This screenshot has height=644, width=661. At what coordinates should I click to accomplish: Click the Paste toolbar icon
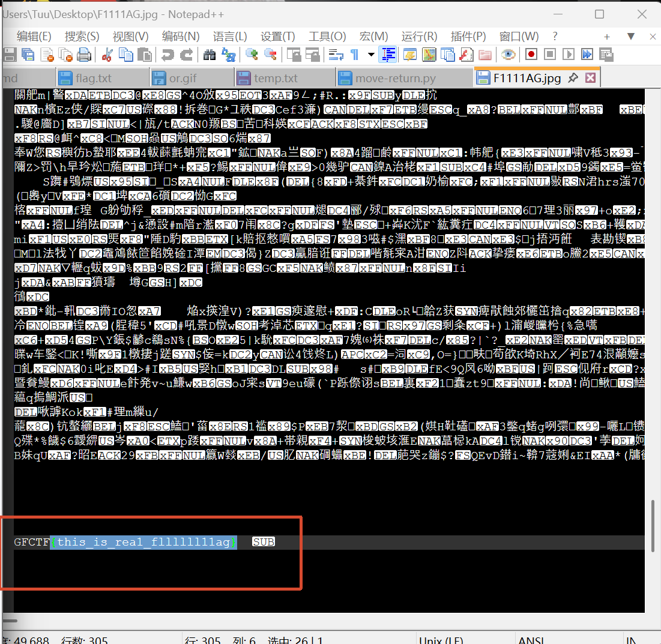click(145, 55)
